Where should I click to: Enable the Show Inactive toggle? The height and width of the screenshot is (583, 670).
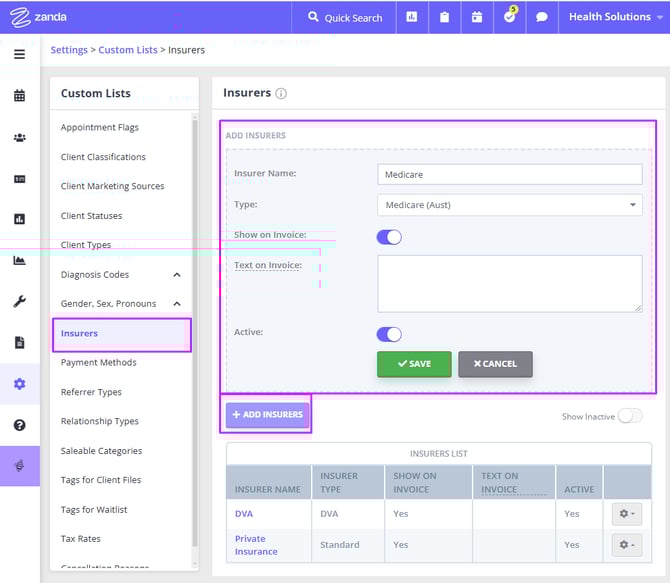[x=629, y=416]
